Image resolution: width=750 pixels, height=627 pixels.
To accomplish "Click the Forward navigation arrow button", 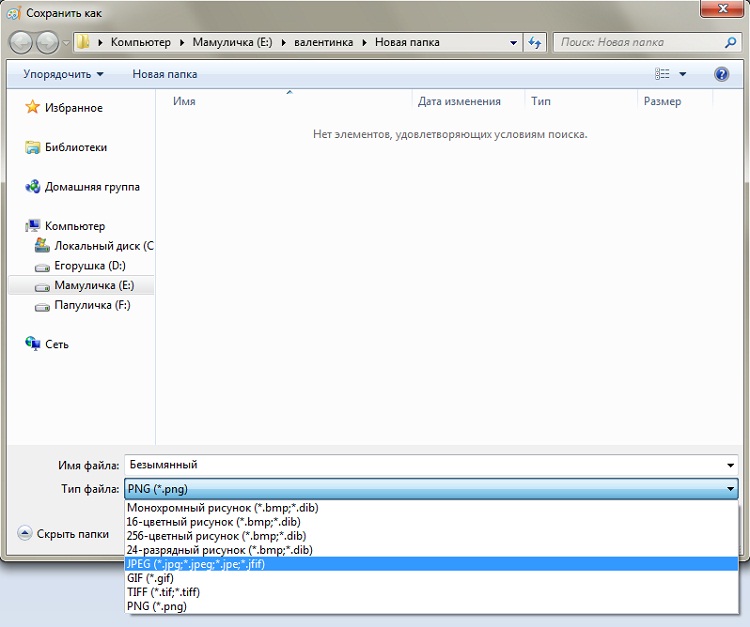I will click(x=47, y=43).
